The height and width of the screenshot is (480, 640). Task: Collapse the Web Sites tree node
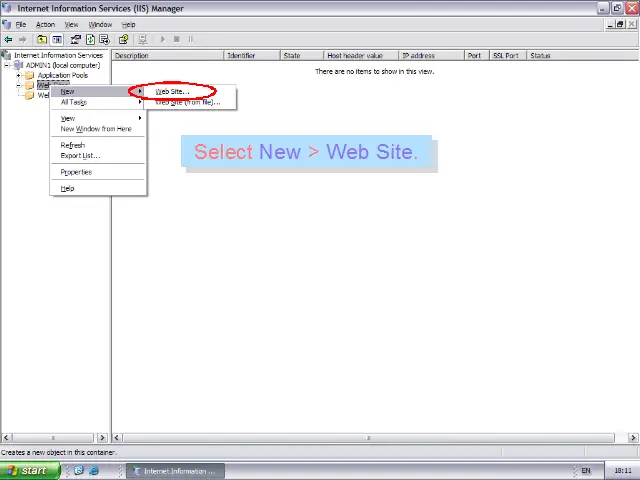tap(18, 85)
